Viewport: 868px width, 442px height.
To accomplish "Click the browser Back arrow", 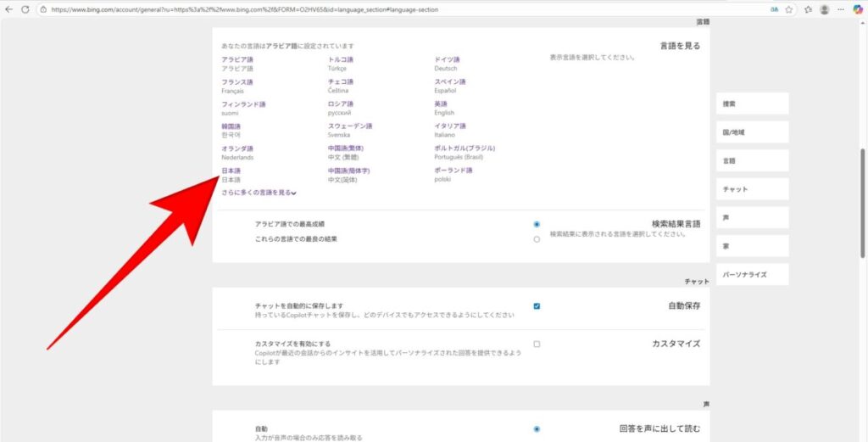I will pos(9,9).
